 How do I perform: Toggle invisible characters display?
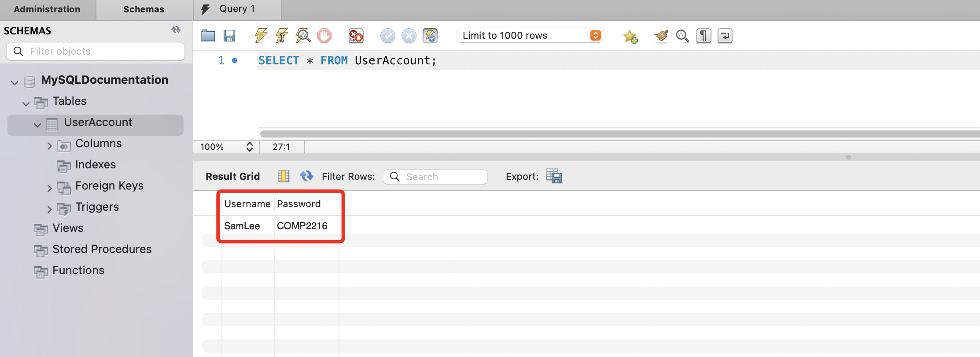click(704, 36)
